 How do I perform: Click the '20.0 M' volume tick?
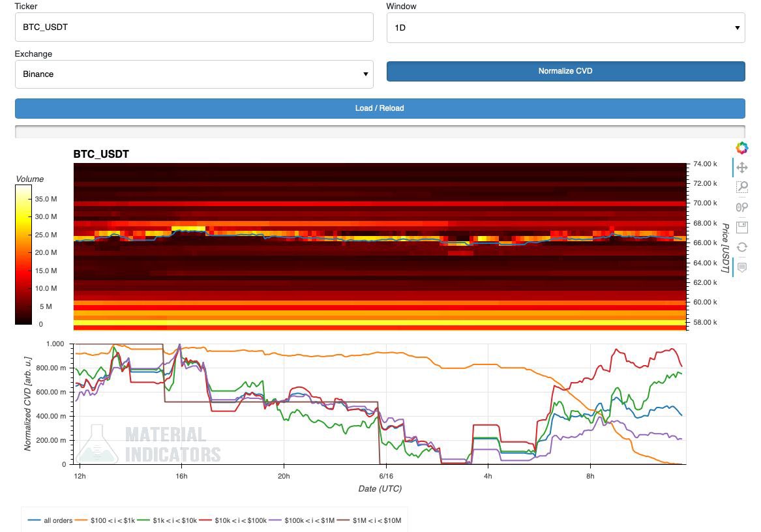(x=46, y=252)
